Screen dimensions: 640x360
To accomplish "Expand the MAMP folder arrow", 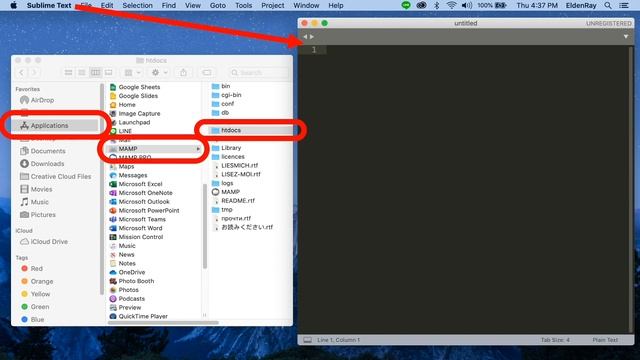I will pyautogui.click(x=198, y=149).
